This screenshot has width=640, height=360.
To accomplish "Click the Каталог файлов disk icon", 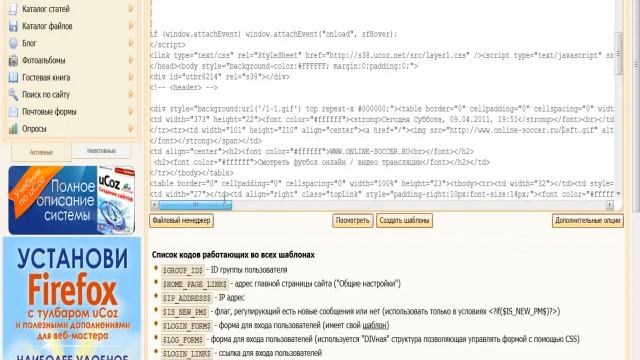I will pos(13,26).
